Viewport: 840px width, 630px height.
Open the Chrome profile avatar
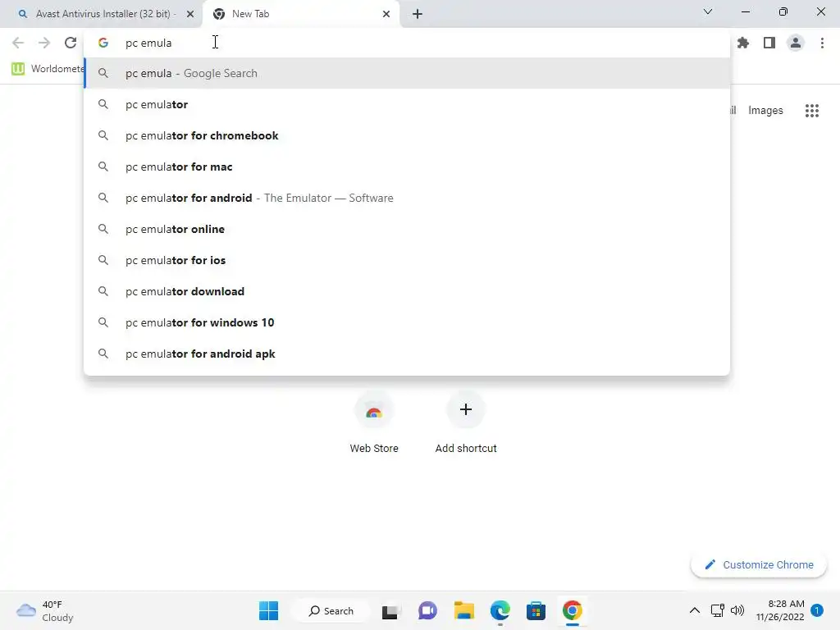click(796, 43)
